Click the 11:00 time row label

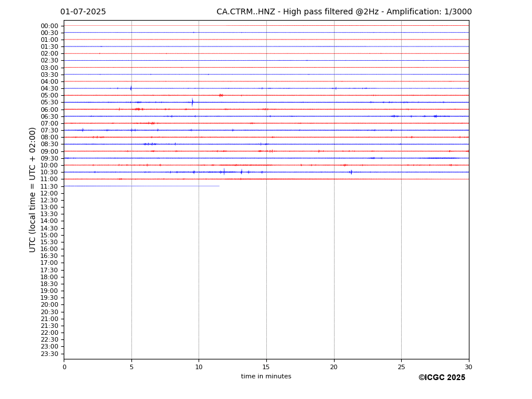pyautogui.click(x=49, y=179)
